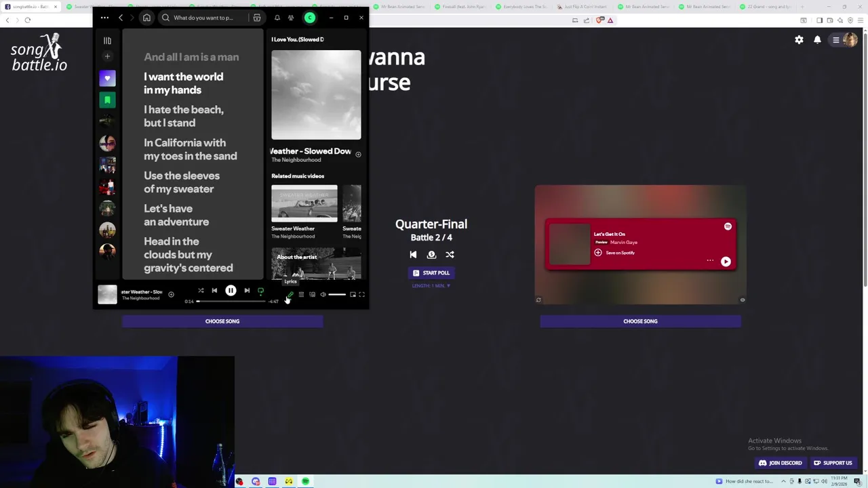
Task: Open Spotify from the Windows taskbar
Action: pos(306,482)
